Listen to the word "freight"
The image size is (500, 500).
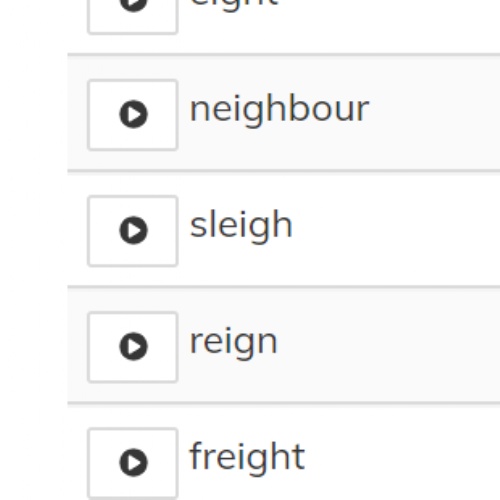pyautogui.click(x=133, y=463)
